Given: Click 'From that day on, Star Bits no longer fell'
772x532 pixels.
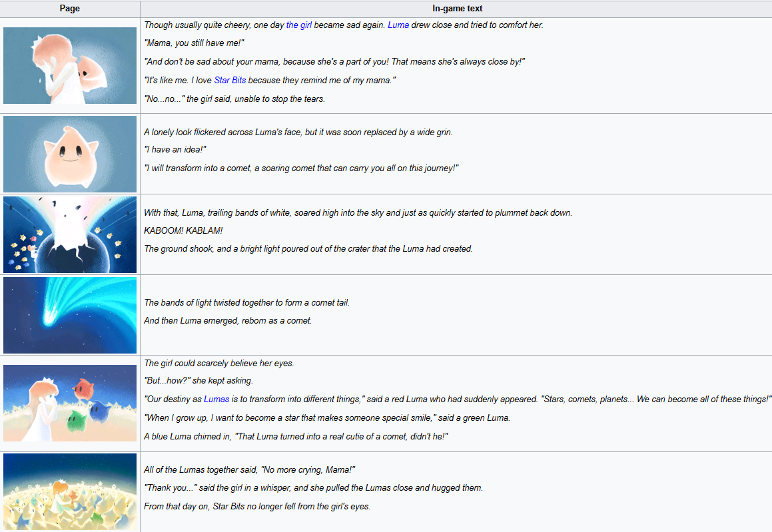Looking at the screenshot, I should pos(257,507).
